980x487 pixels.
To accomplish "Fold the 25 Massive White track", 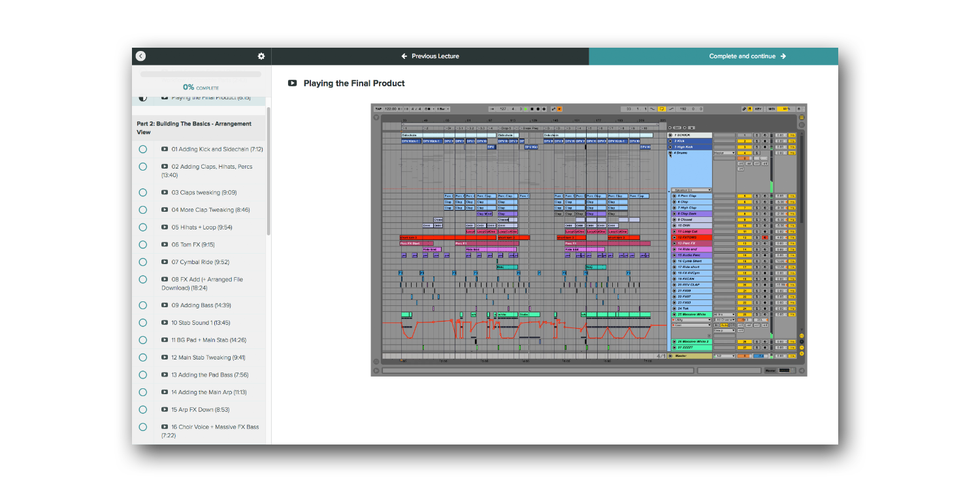I will pos(674,314).
